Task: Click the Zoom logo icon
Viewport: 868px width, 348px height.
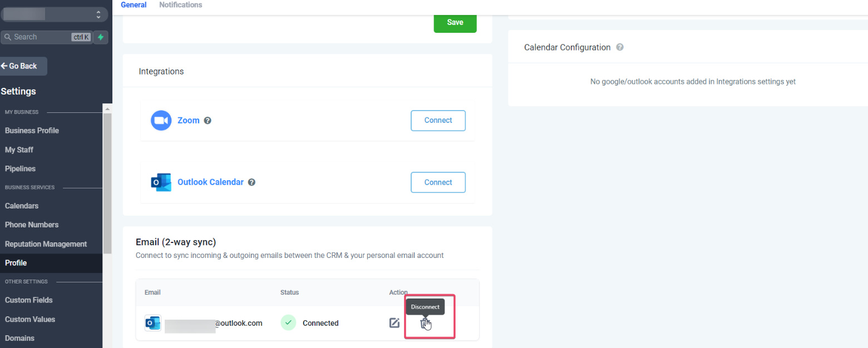Action: (161, 121)
